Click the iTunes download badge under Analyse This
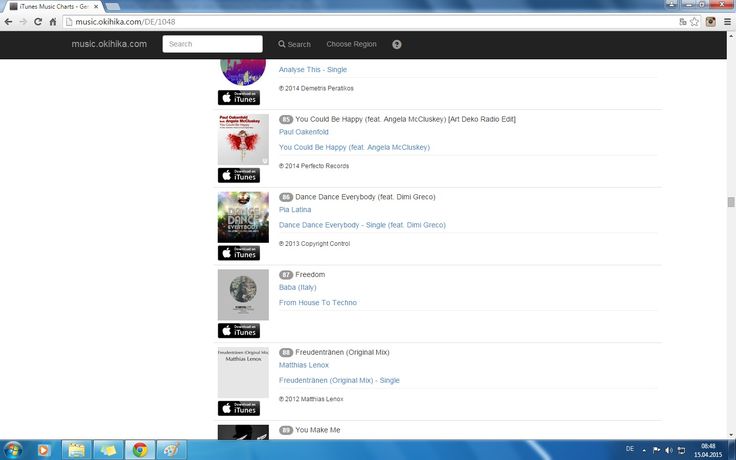This screenshot has width=736, height=460. click(x=238, y=98)
